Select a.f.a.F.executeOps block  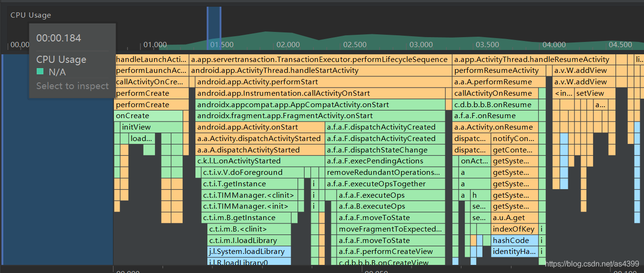coord(391,195)
